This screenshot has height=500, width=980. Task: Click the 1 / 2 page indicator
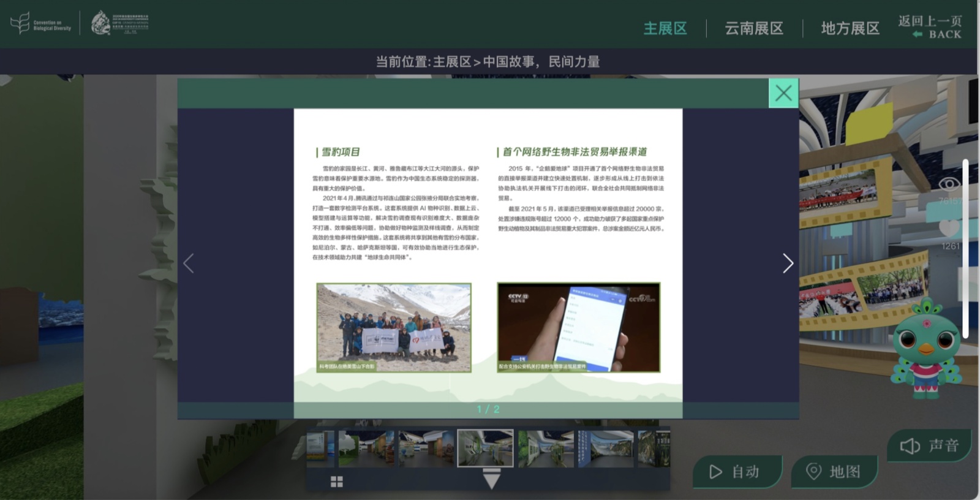(488, 409)
